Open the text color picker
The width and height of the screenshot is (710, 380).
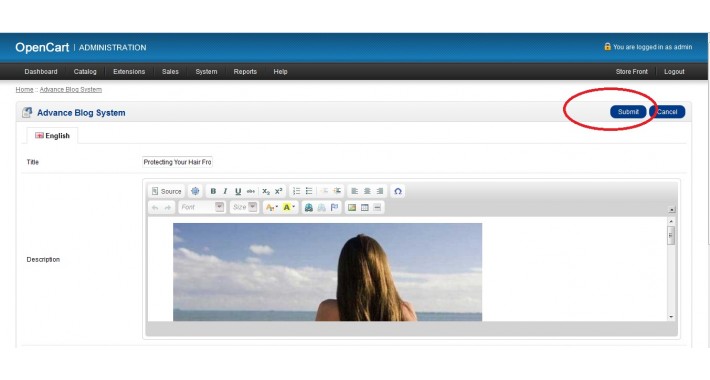272,207
